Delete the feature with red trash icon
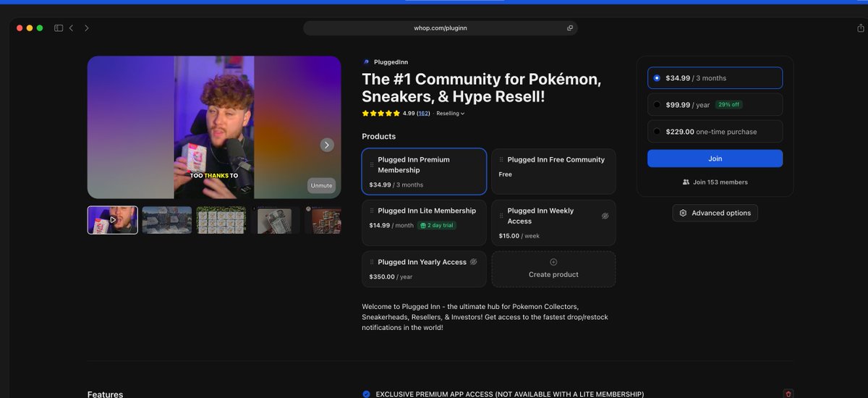The width and height of the screenshot is (868, 398). (788, 394)
